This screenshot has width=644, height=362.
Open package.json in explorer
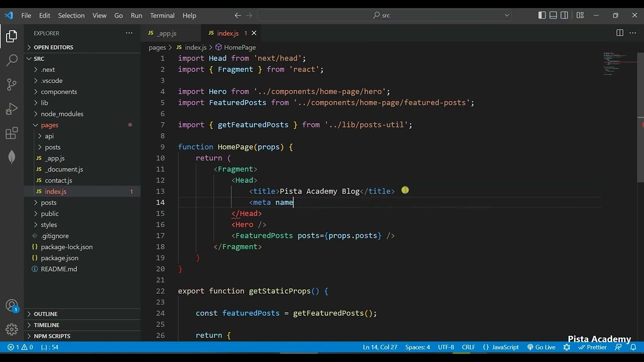click(83, 258)
